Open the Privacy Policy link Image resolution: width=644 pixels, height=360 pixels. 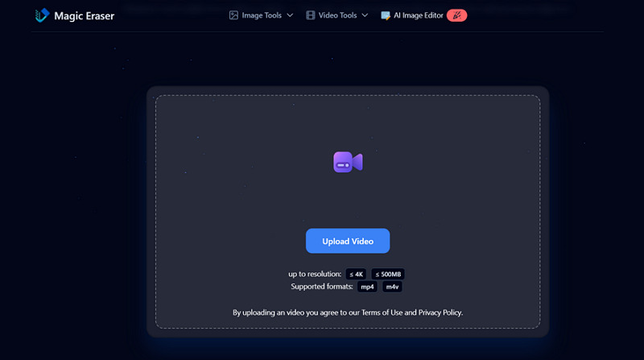(x=440, y=312)
